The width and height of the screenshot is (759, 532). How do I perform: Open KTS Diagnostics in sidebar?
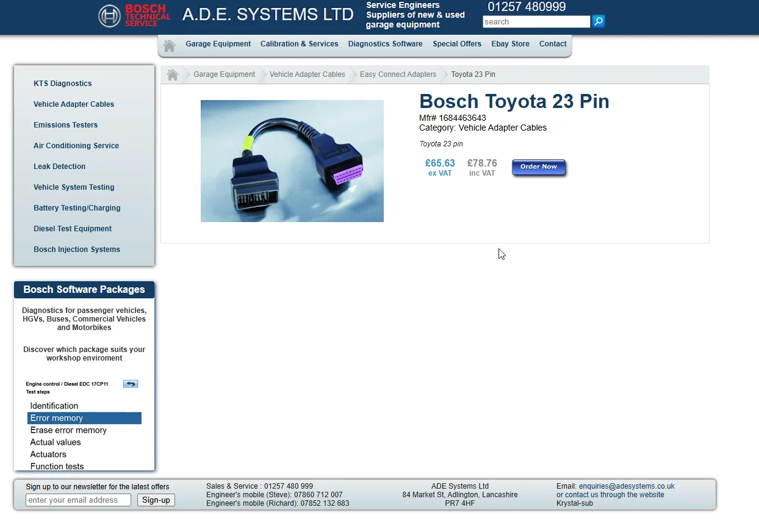[x=63, y=84]
